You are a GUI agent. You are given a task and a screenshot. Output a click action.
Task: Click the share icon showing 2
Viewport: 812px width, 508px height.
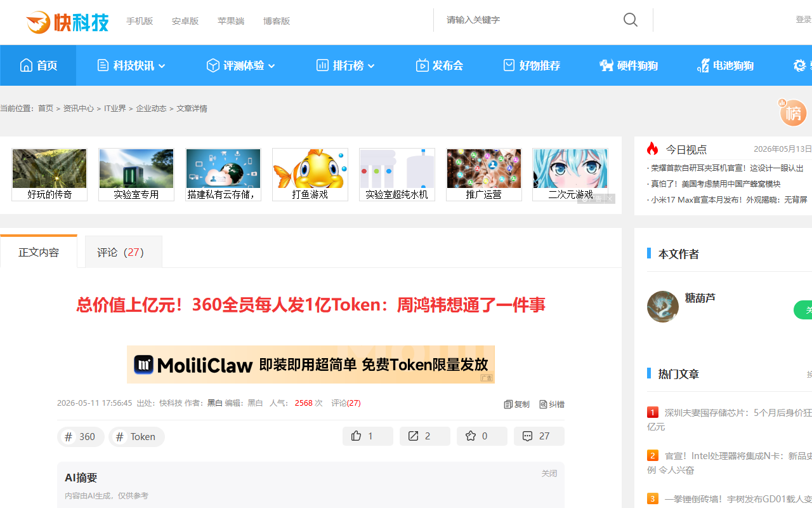pyautogui.click(x=414, y=436)
